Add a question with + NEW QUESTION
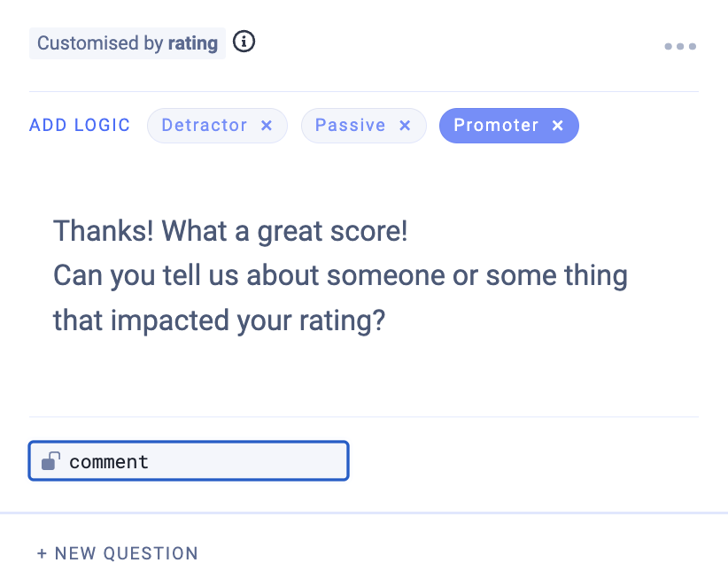The image size is (728, 586). click(118, 554)
